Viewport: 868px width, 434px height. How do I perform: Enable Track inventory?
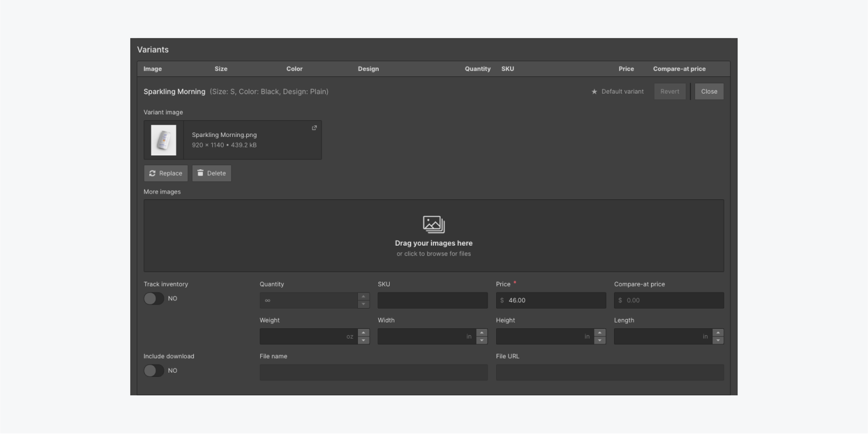(154, 299)
